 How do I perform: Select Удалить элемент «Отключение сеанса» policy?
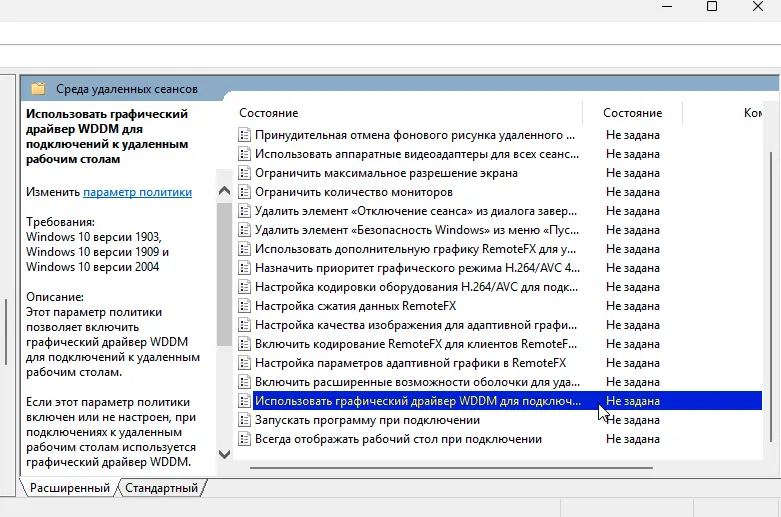[416, 211]
